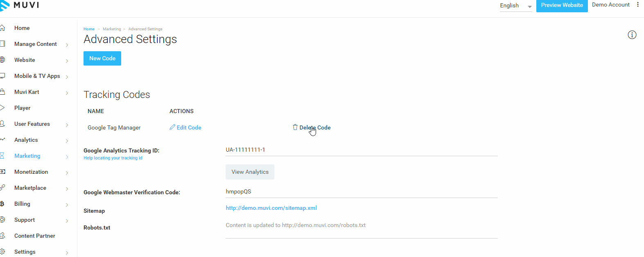Click the Marketing hourglass icon
This screenshot has width=644, height=257.
tap(2, 156)
